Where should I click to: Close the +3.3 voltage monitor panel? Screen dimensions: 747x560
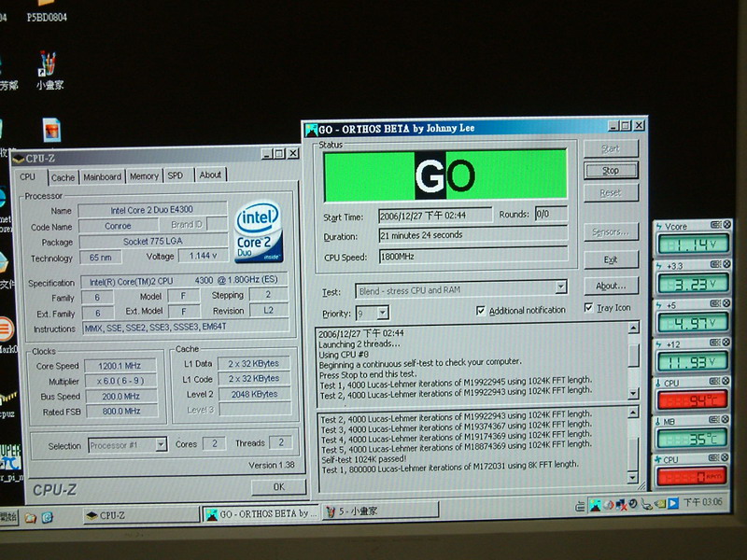(x=727, y=264)
